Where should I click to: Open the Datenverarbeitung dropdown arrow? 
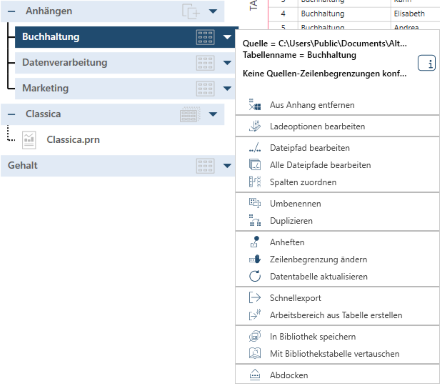point(227,63)
